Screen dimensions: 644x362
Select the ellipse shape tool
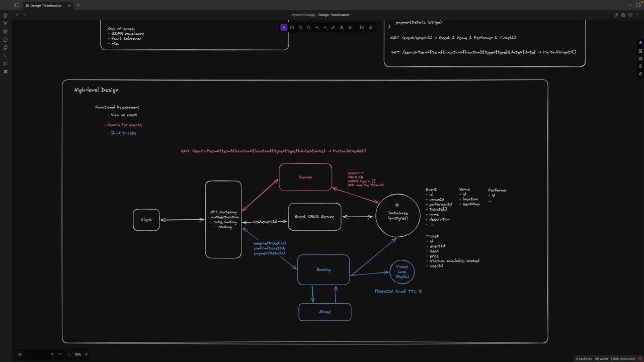[308, 28]
